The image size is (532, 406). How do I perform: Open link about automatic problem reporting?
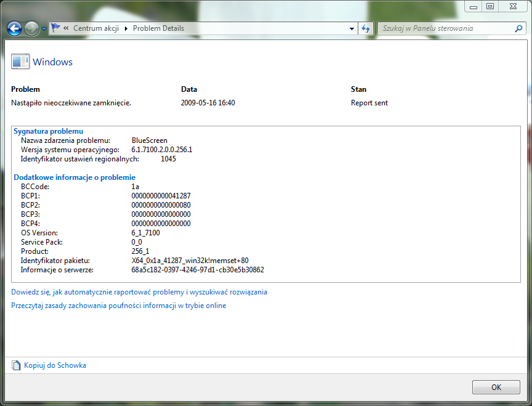pyautogui.click(x=139, y=292)
